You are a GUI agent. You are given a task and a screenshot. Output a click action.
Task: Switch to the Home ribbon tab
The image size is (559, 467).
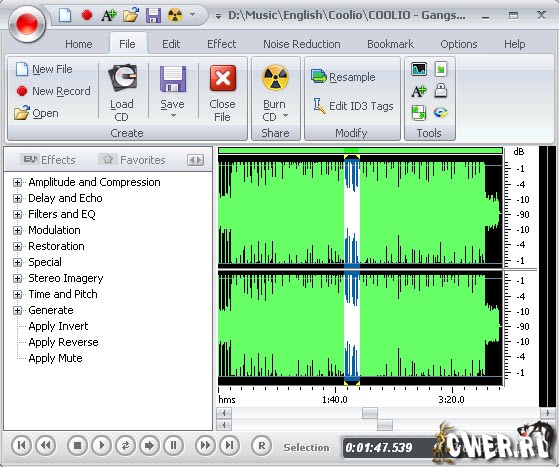[x=79, y=44]
